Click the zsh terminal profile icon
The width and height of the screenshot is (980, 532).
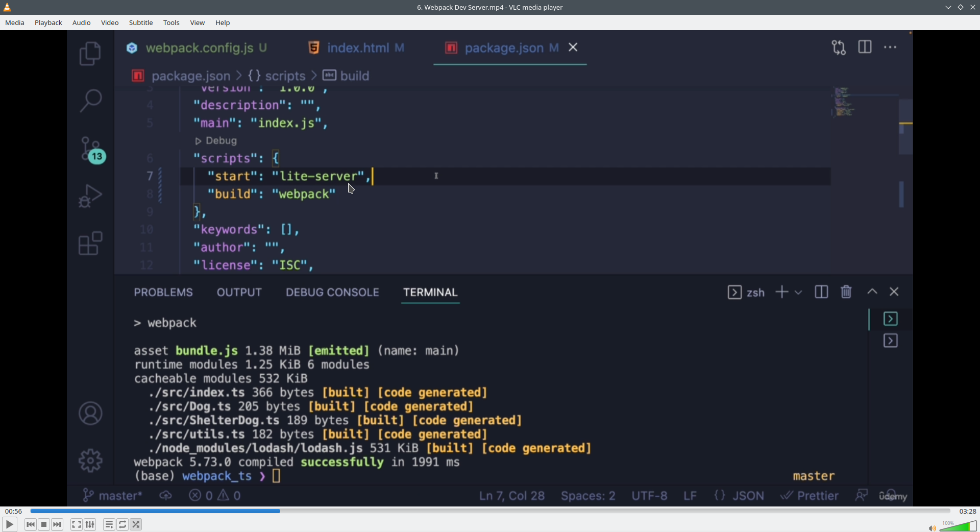tap(734, 292)
